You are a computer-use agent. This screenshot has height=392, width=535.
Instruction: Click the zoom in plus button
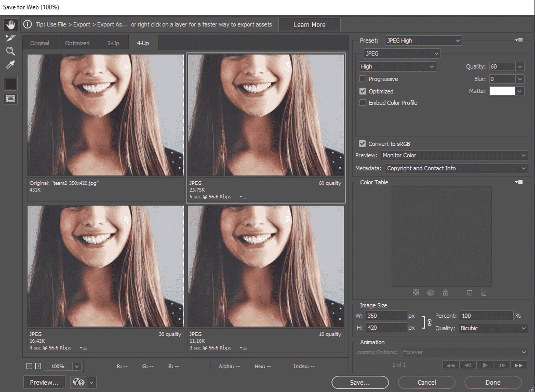coord(38,366)
